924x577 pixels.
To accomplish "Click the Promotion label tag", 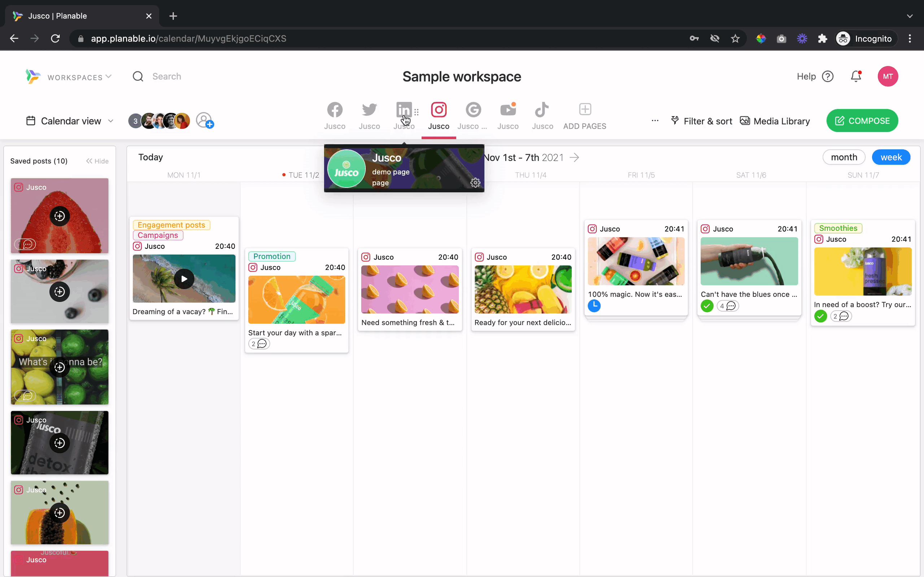I will (272, 256).
